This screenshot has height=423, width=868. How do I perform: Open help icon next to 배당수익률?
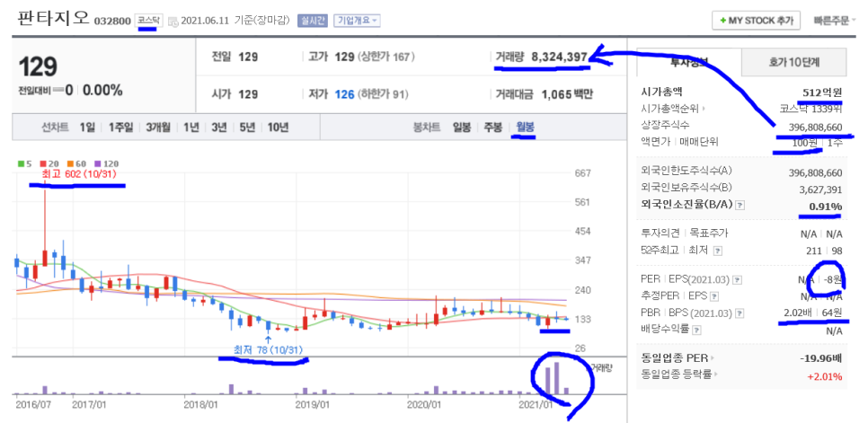696,330
